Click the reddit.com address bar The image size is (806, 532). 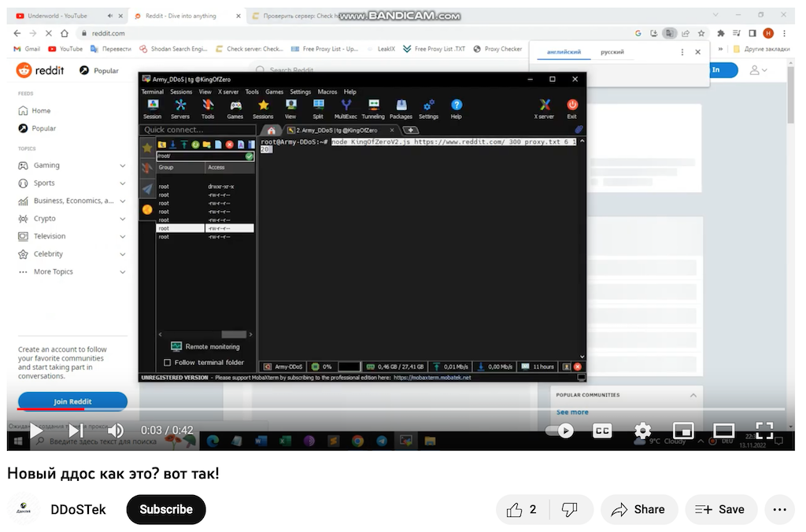[x=355, y=33]
